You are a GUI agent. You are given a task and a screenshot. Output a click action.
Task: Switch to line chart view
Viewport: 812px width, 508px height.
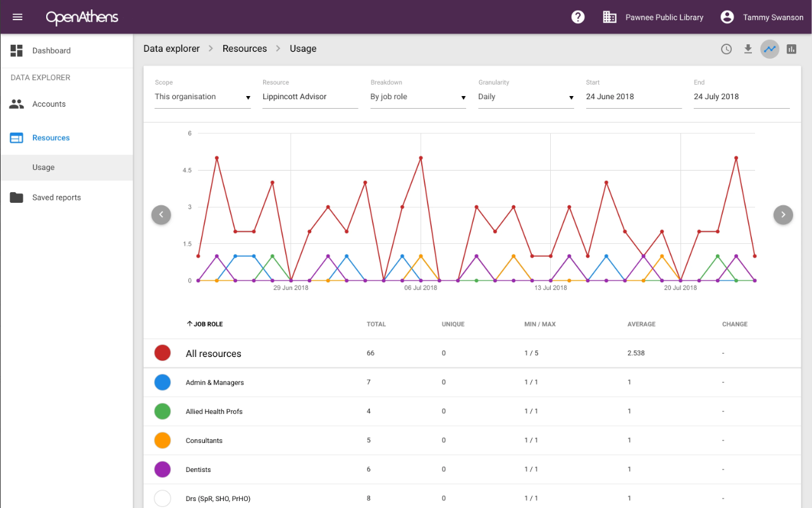tap(770, 49)
